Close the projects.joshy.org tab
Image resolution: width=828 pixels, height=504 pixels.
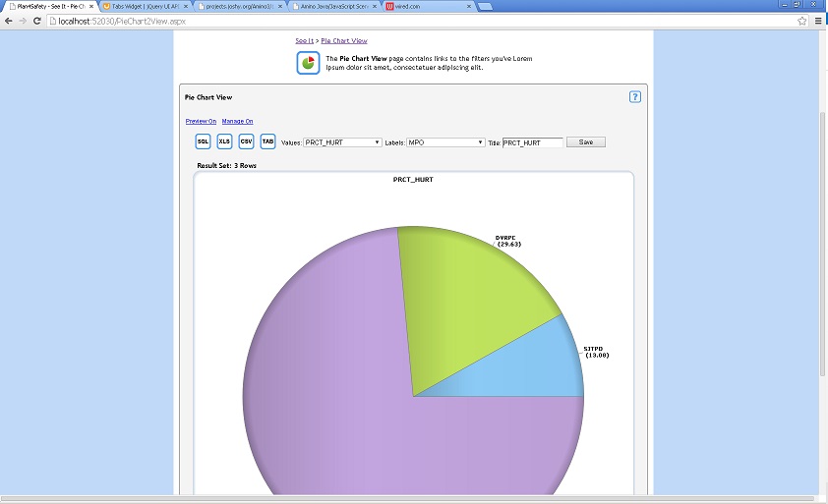click(280, 6)
